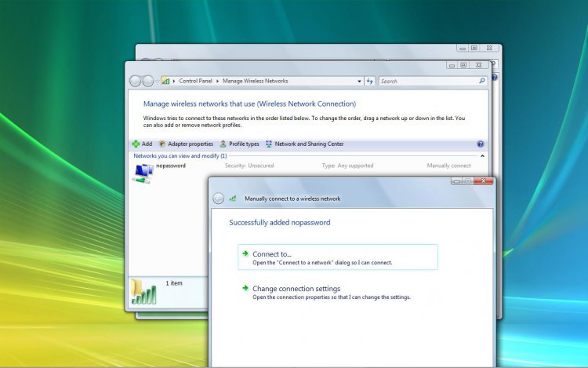Click the breadcrumb arrow after Control Panel

coord(217,81)
